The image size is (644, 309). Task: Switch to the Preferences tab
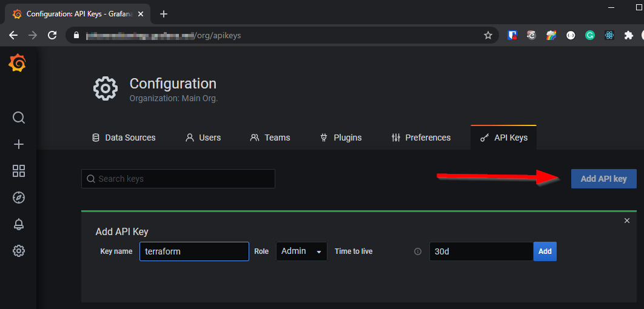(x=421, y=138)
